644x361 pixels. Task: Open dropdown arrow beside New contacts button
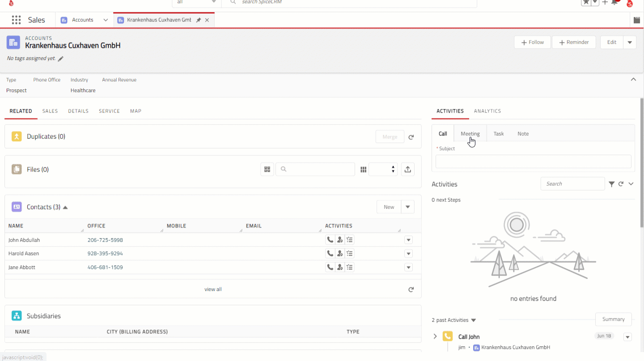coord(407,207)
